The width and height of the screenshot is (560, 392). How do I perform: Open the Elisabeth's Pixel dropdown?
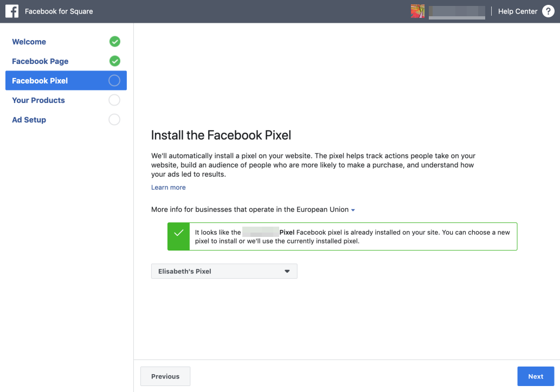(224, 271)
